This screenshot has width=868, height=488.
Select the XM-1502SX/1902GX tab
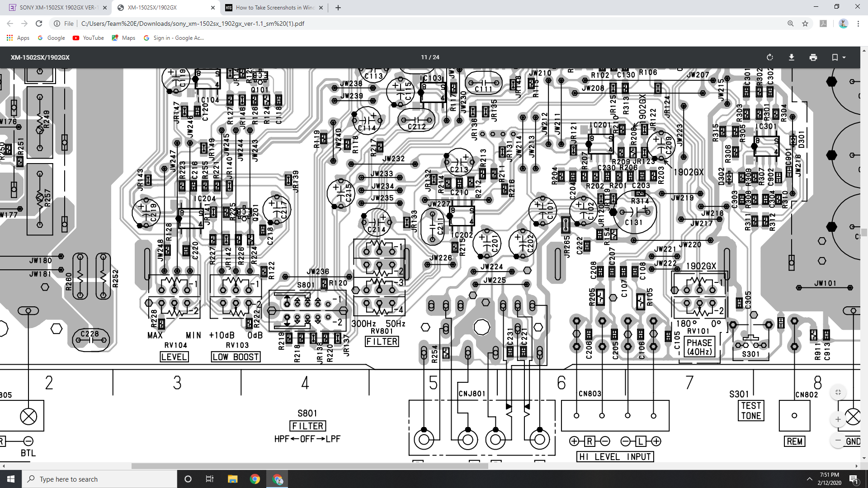pos(165,8)
